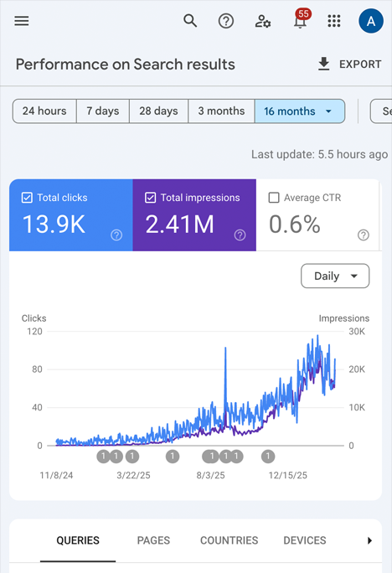392x573 pixels.
Task: Uncheck the Total clicks checkbox
Action: pos(27,198)
